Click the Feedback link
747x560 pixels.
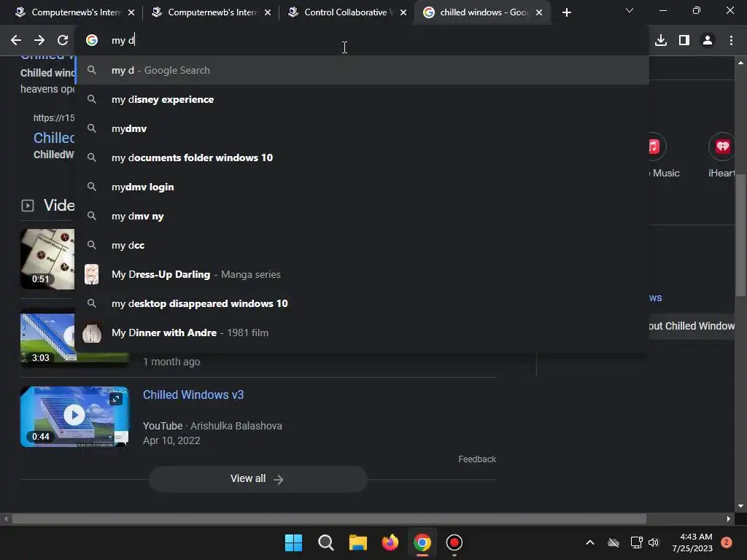click(477, 459)
